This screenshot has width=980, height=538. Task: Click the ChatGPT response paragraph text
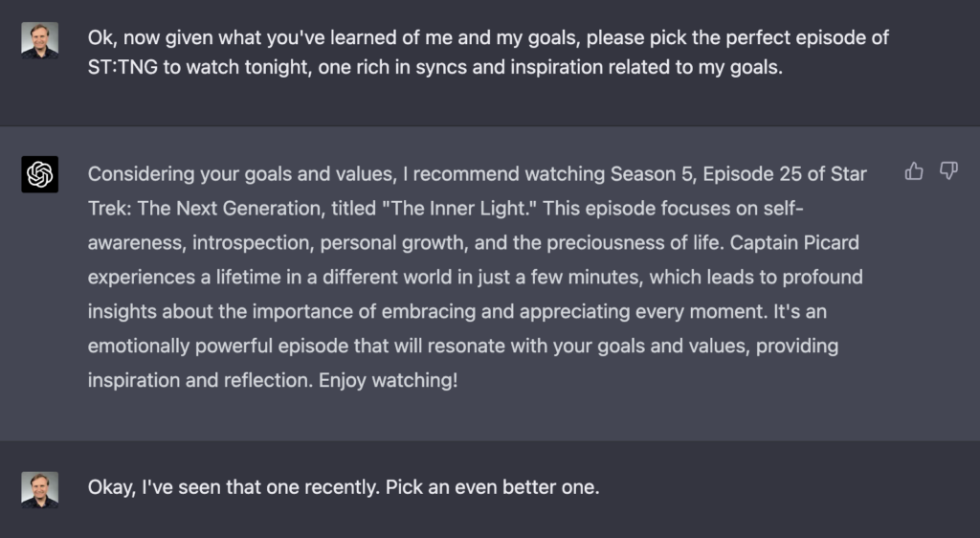point(477,277)
